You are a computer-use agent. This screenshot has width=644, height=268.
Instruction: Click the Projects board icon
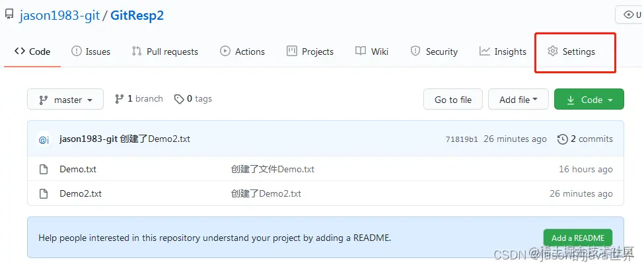pos(291,51)
